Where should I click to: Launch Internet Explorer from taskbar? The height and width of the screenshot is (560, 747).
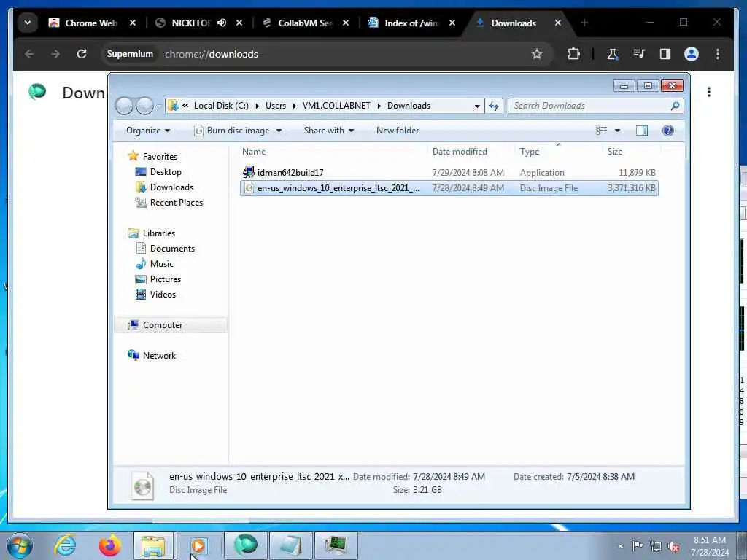click(65, 545)
